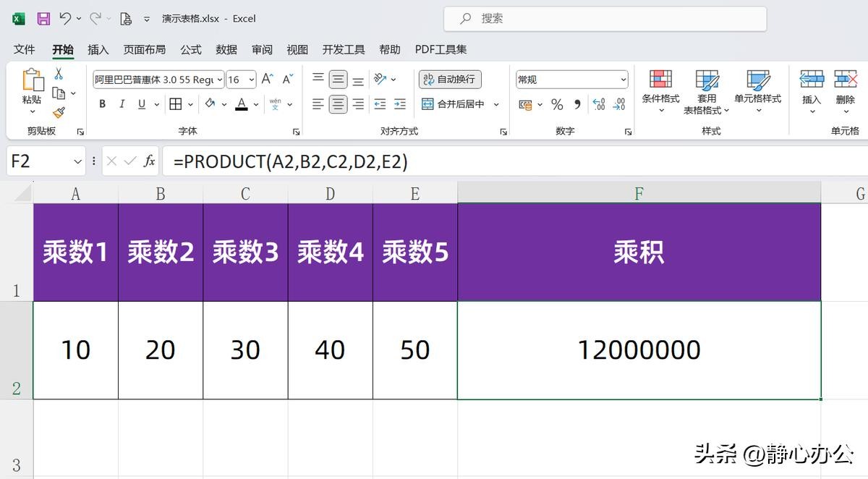Screen dimensions: 868x479
Task: Expand the Name Box dropdown for F2
Action: 78,161
